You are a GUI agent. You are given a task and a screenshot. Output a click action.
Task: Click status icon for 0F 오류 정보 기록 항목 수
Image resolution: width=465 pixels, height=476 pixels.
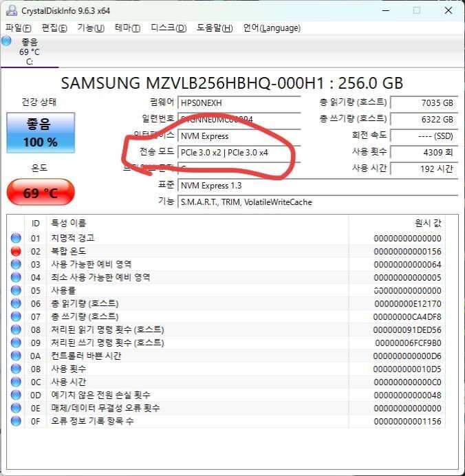[x=16, y=421]
